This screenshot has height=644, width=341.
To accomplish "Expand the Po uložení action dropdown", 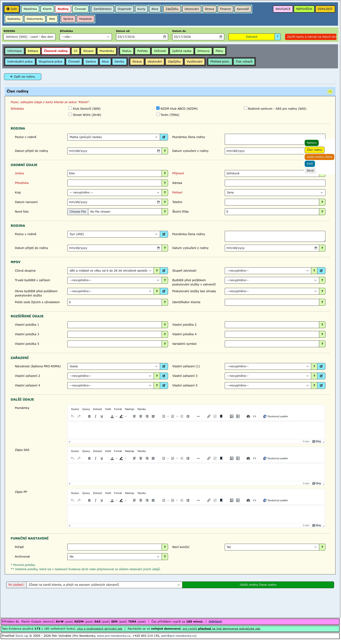I will pos(104,585).
